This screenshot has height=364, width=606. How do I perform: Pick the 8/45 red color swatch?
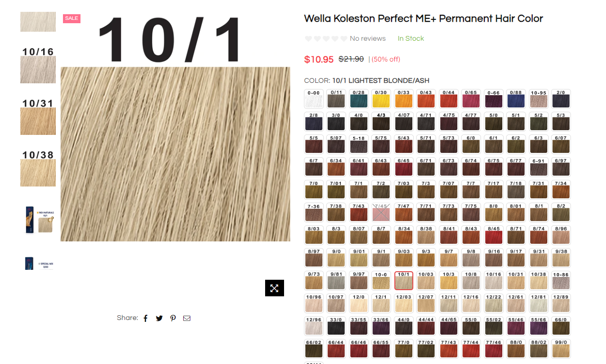(493, 235)
